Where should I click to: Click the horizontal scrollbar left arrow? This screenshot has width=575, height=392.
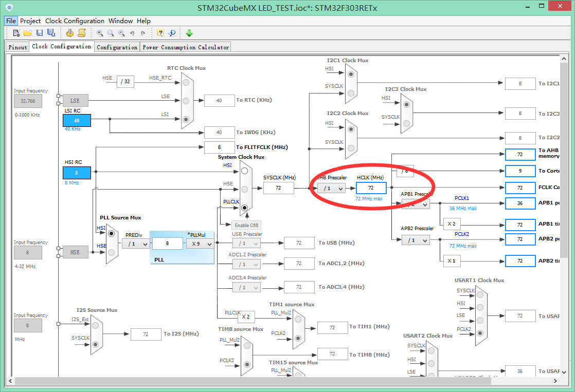point(10,381)
